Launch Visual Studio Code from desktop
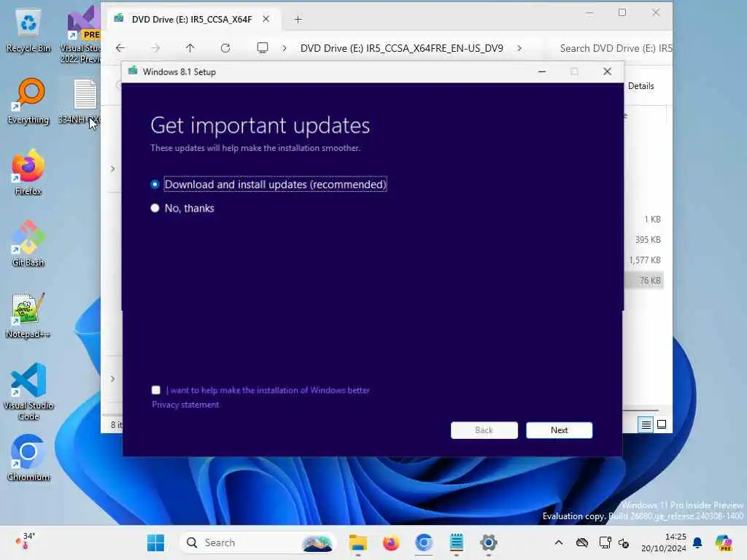 click(28, 392)
